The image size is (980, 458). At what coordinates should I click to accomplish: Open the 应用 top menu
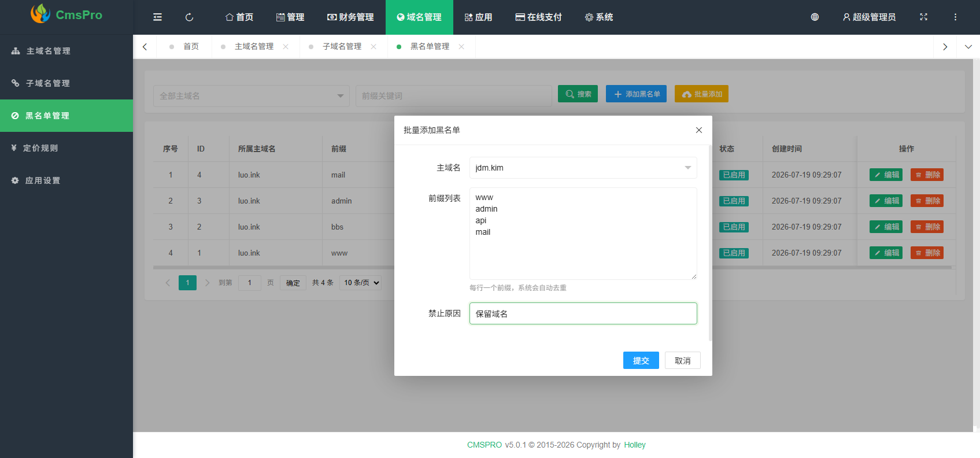click(x=479, y=17)
